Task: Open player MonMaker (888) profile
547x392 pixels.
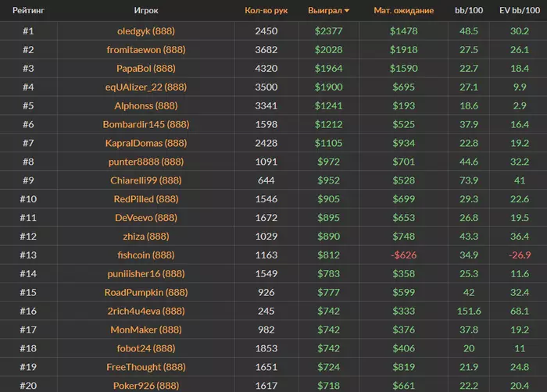Action: point(146,330)
